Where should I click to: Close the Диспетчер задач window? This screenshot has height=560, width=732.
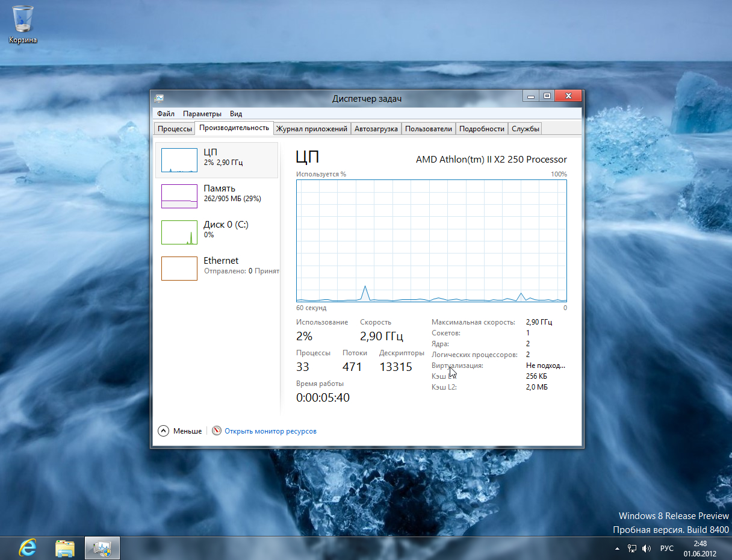(568, 96)
